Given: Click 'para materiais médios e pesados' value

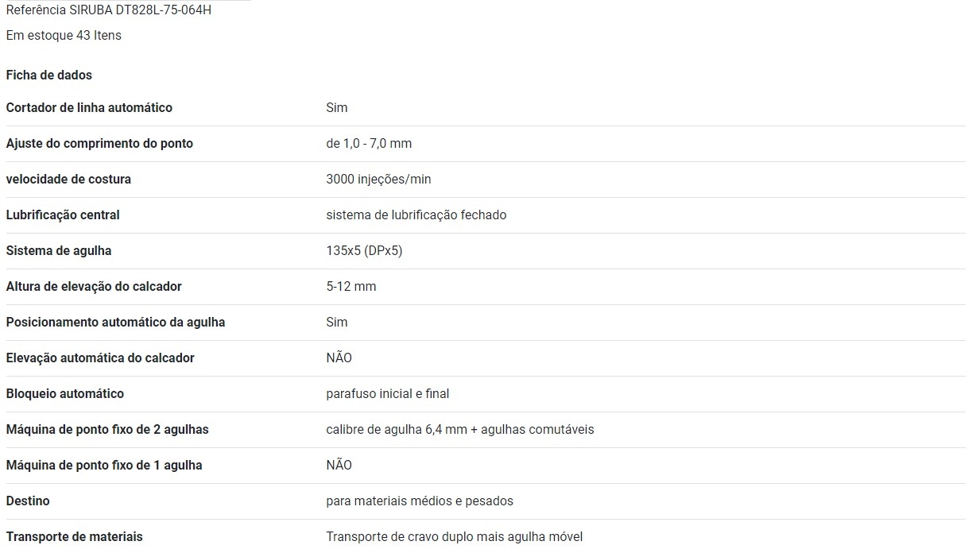Looking at the screenshot, I should click(x=419, y=501).
